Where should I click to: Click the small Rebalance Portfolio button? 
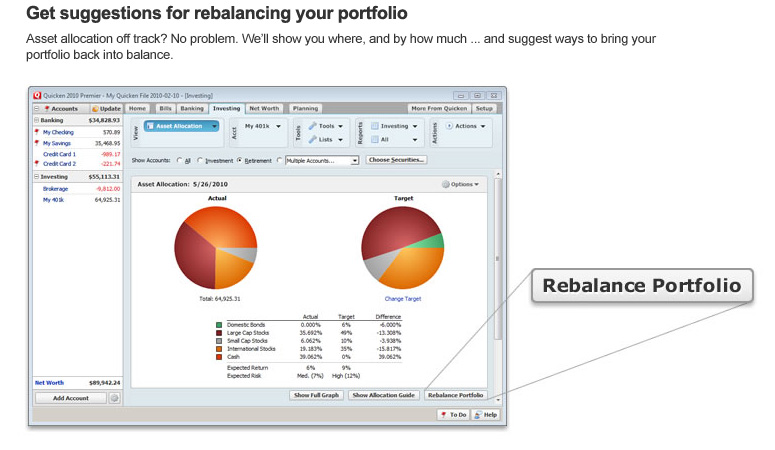click(x=455, y=396)
